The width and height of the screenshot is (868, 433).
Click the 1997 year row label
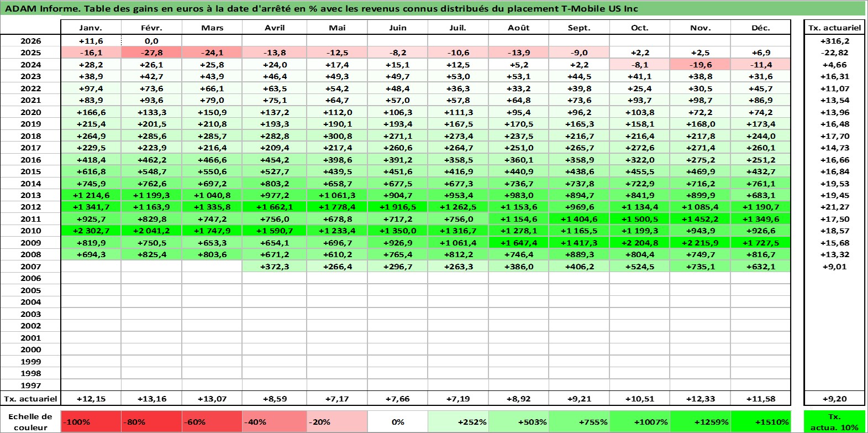tap(30, 385)
